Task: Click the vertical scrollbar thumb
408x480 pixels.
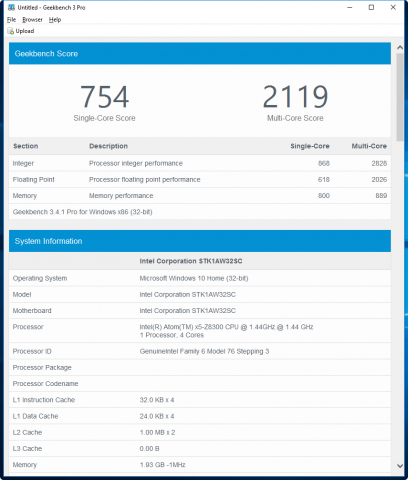Action: coord(400,97)
